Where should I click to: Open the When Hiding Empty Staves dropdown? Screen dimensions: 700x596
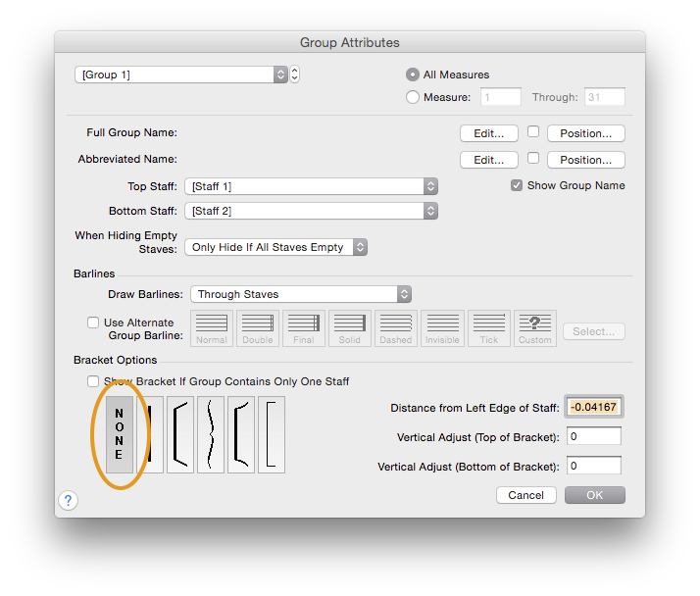pyautogui.click(x=275, y=247)
